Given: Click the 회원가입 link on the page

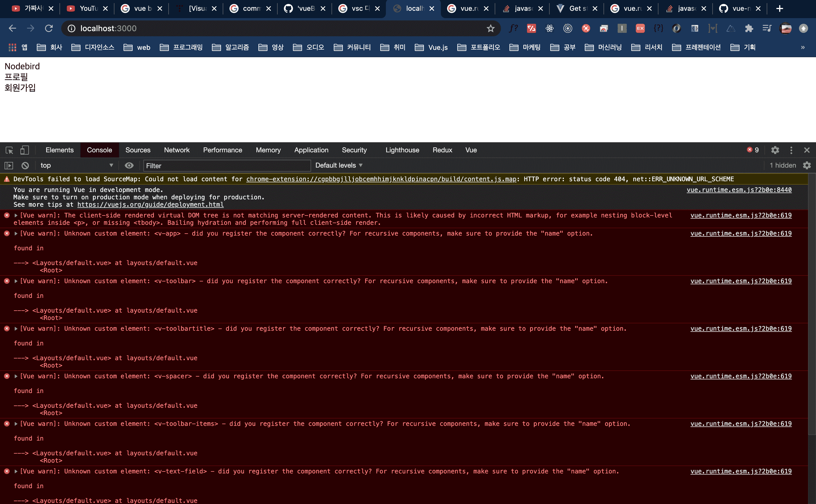Looking at the screenshot, I should (x=20, y=88).
